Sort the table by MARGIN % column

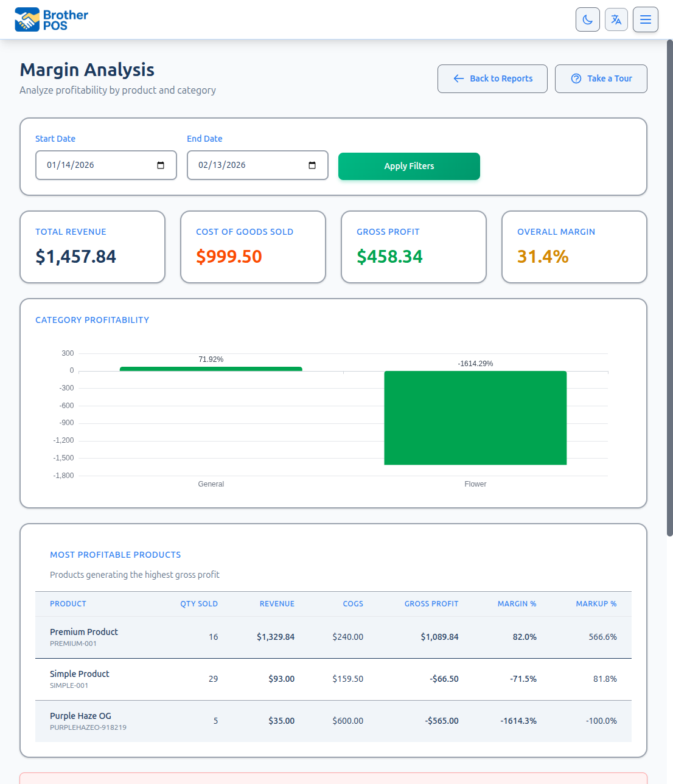tap(517, 604)
